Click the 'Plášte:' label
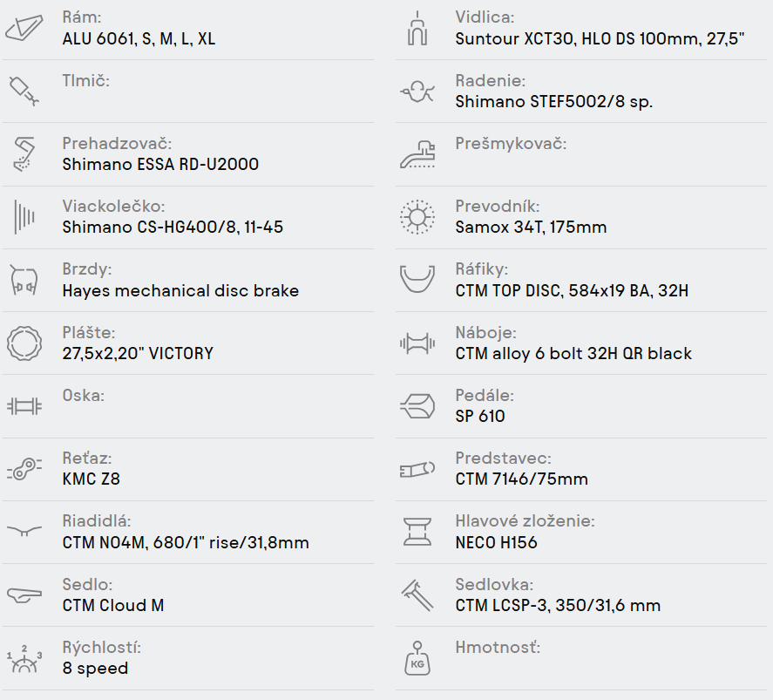The image size is (773, 700). (89, 332)
